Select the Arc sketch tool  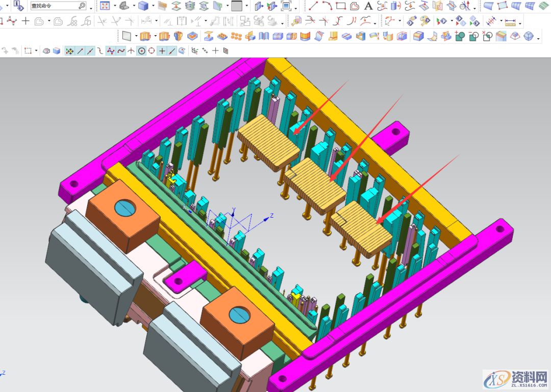[327, 6]
